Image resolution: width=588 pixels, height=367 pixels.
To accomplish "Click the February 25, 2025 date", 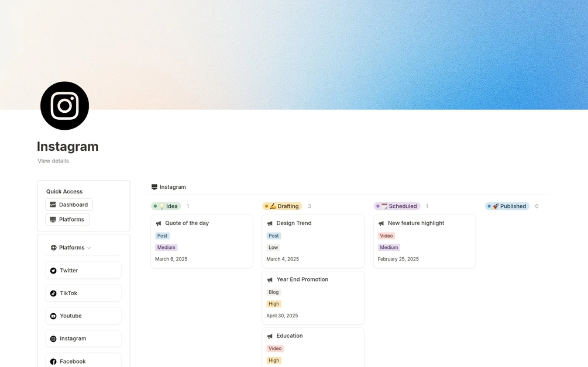I will (x=398, y=259).
